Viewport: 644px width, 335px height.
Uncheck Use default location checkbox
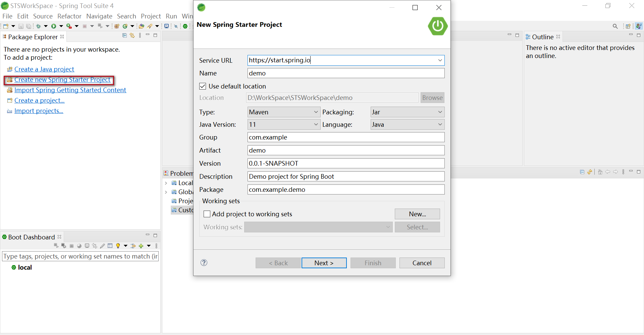coord(203,86)
